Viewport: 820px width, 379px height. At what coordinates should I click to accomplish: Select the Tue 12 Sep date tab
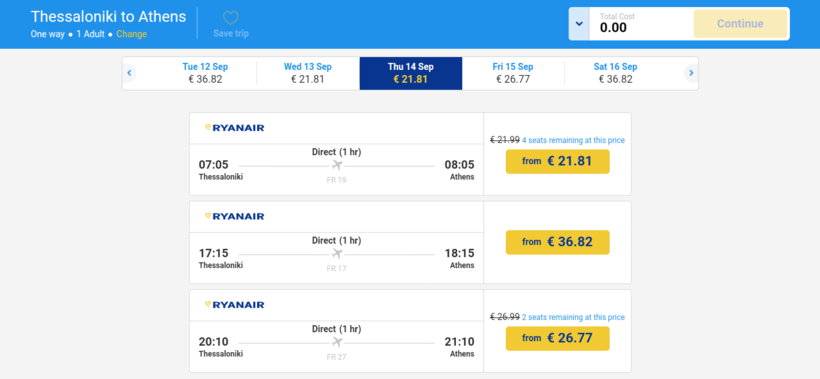[x=205, y=73]
